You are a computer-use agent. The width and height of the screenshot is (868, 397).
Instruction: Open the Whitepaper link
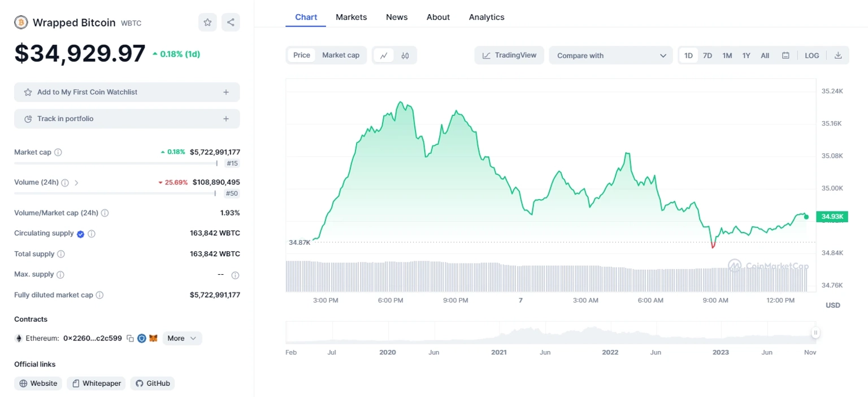[96, 383]
